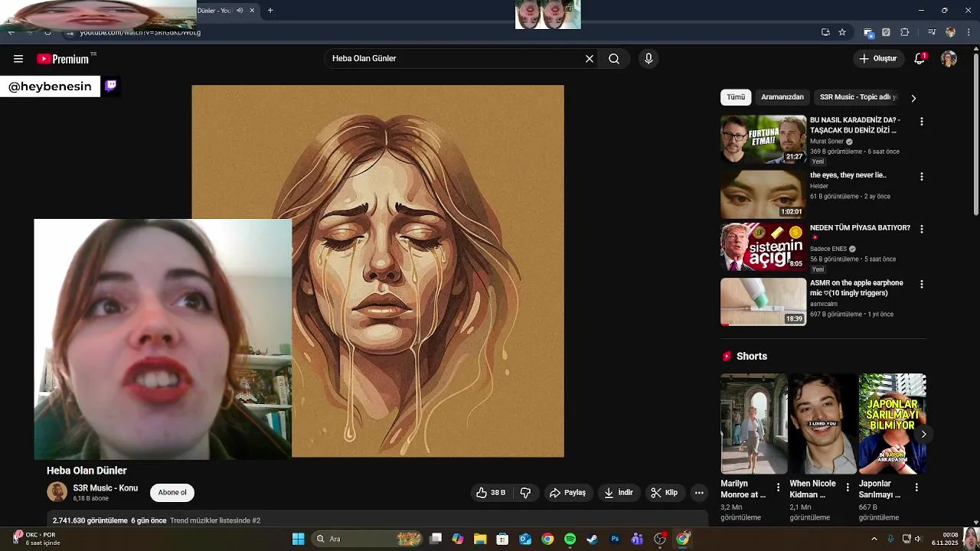Open options for Marilyn Monroe short
This screenshot has width=980, height=551.
coord(779,487)
